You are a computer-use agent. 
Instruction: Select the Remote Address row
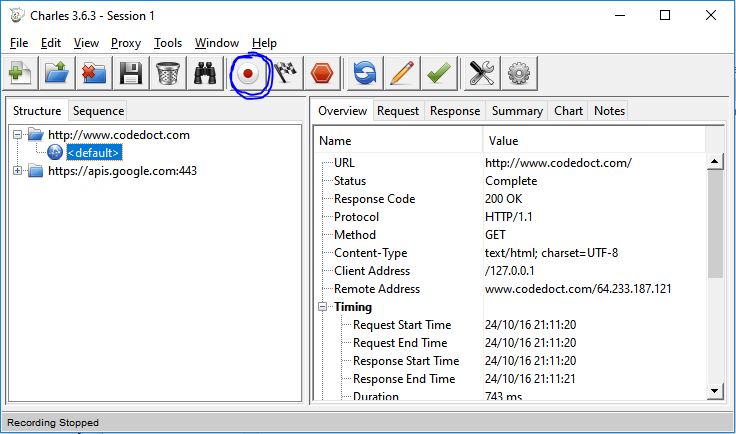[512, 289]
